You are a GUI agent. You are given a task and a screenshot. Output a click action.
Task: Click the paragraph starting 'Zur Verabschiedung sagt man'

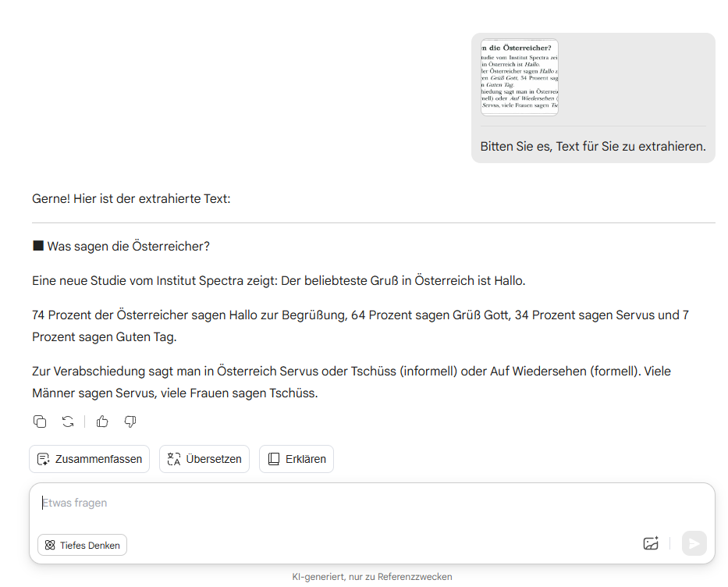click(x=351, y=382)
